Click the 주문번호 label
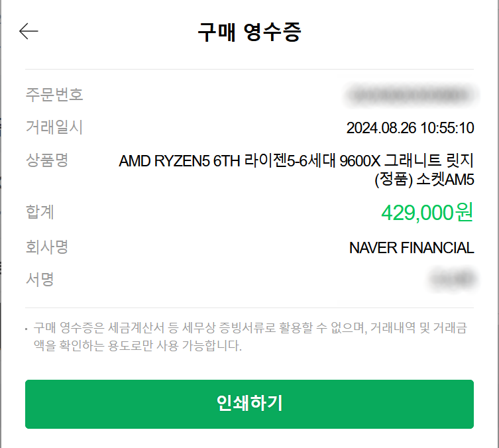 pyautogui.click(x=54, y=95)
